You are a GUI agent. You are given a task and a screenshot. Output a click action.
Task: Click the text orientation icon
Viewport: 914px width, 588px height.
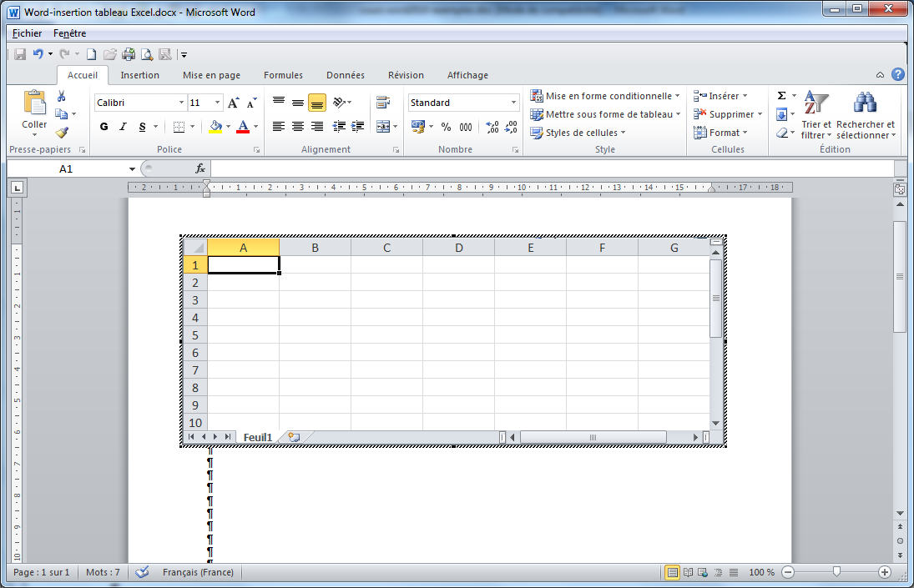(x=339, y=103)
